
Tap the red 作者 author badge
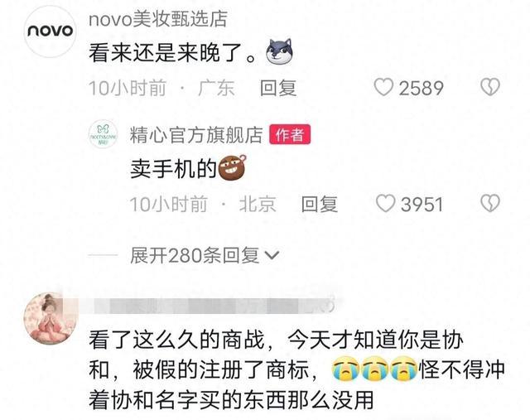290,134
